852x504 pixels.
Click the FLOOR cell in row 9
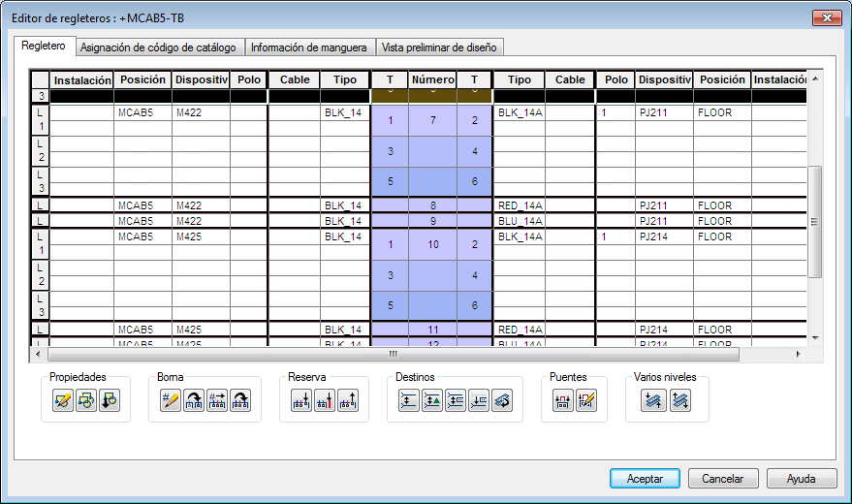coord(723,221)
